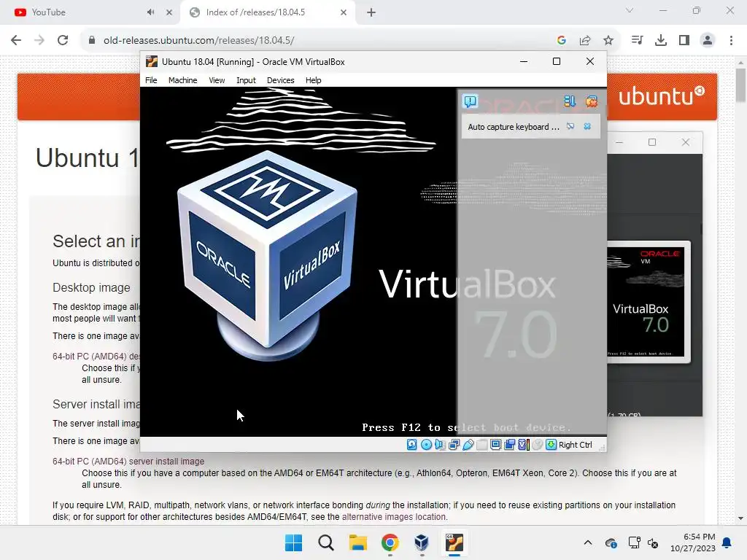
Task: Click the optical disk status icon
Action: click(426, 444)
